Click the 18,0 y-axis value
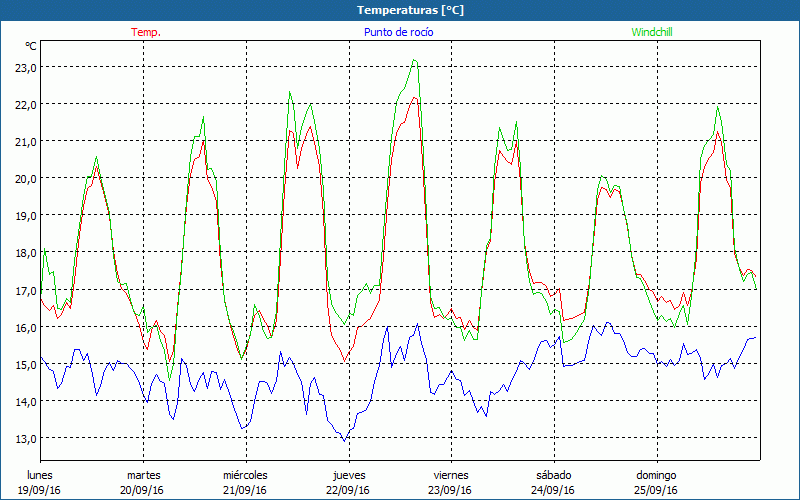The height and width of the screenshot is (500, 800). click(25, 252)
